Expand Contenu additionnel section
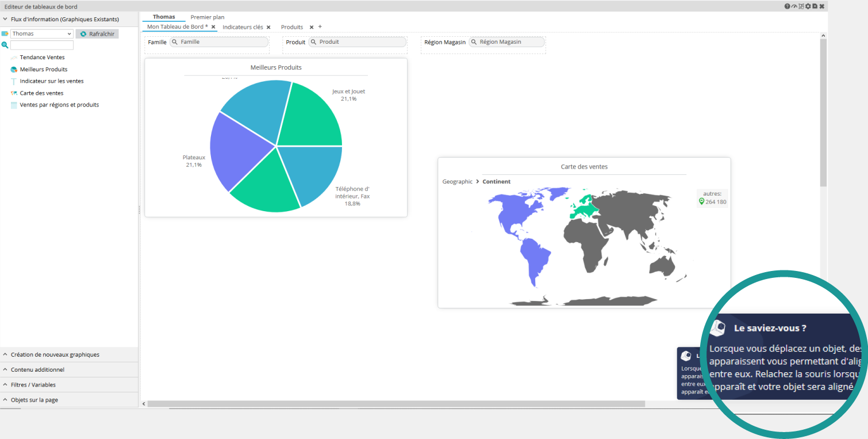868x439 pixels. coord(69,369)
